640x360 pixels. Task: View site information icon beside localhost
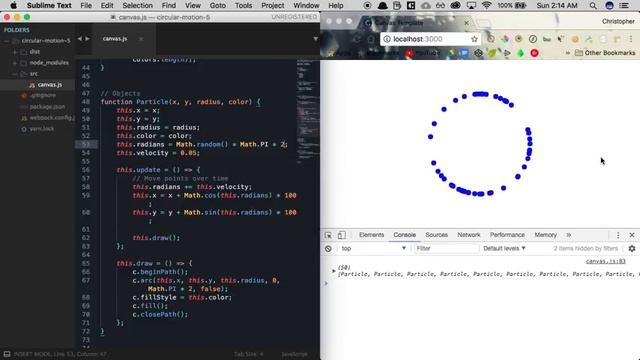click(x=387, y=39)
